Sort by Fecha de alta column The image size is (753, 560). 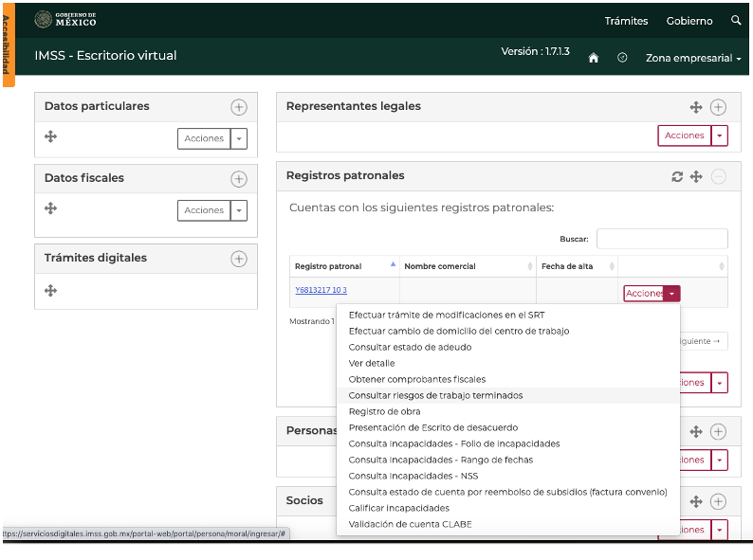click(577, 266)
